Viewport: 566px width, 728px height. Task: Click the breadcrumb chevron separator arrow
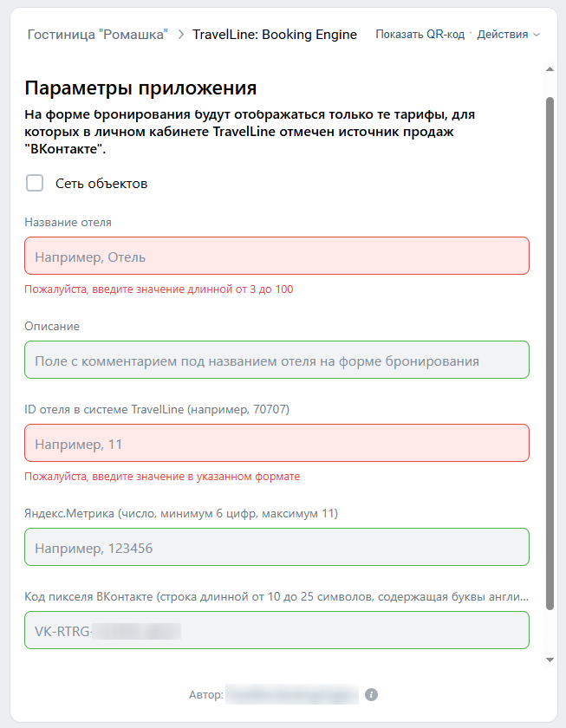click(x=180, y=35)
